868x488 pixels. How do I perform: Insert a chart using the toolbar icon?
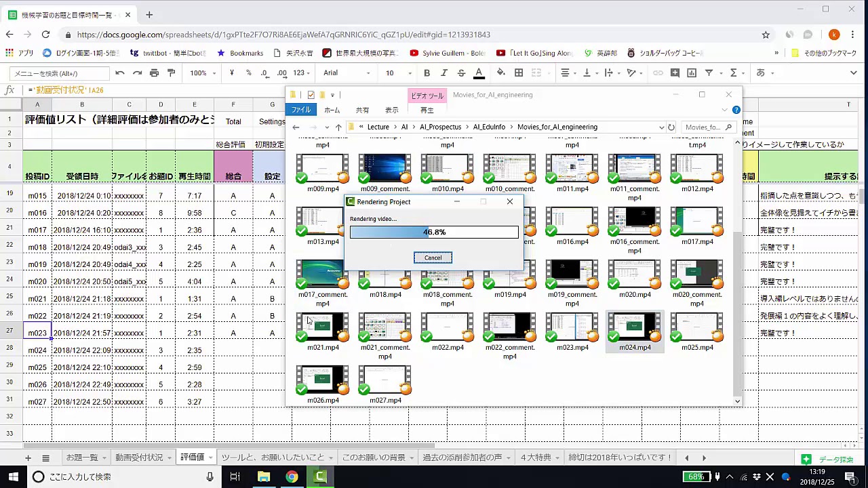[x=692, y=73]
